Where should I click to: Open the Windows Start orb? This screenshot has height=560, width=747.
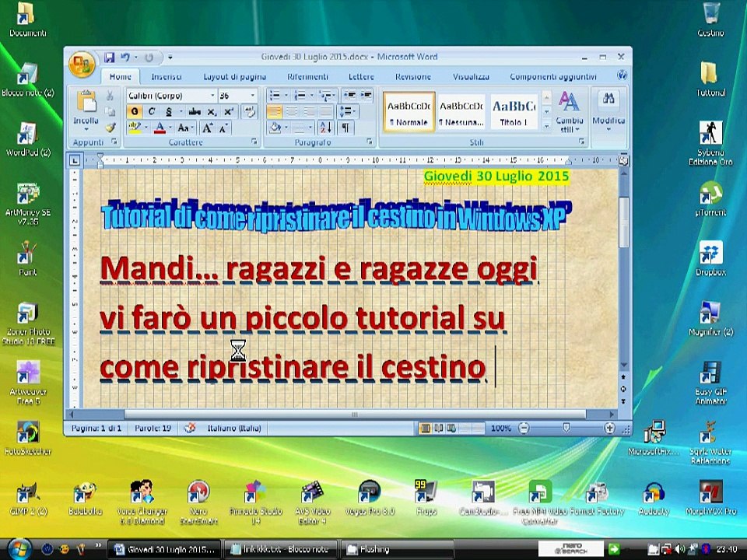tap(19, 548)
